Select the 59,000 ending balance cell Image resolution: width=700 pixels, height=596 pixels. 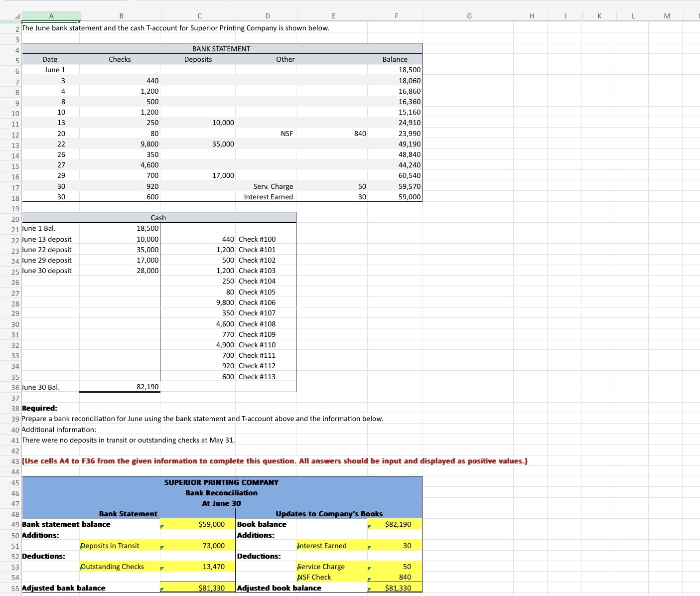point(396,197)
